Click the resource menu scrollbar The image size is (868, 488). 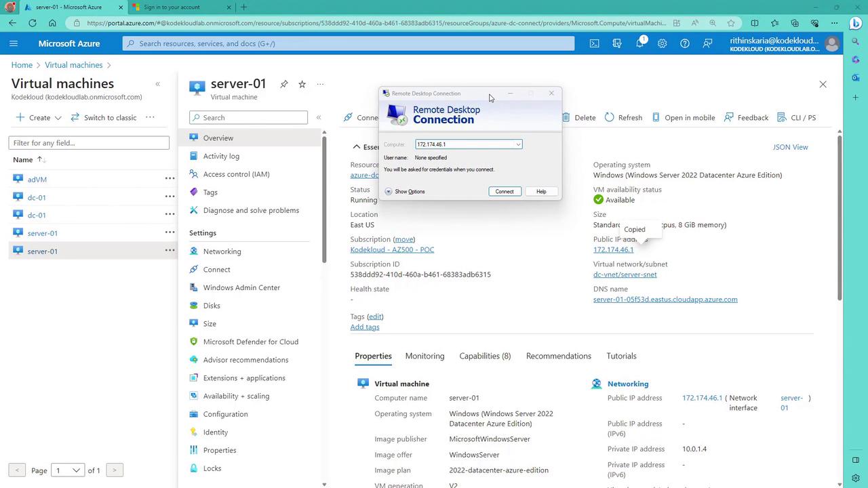pos(324,200)
